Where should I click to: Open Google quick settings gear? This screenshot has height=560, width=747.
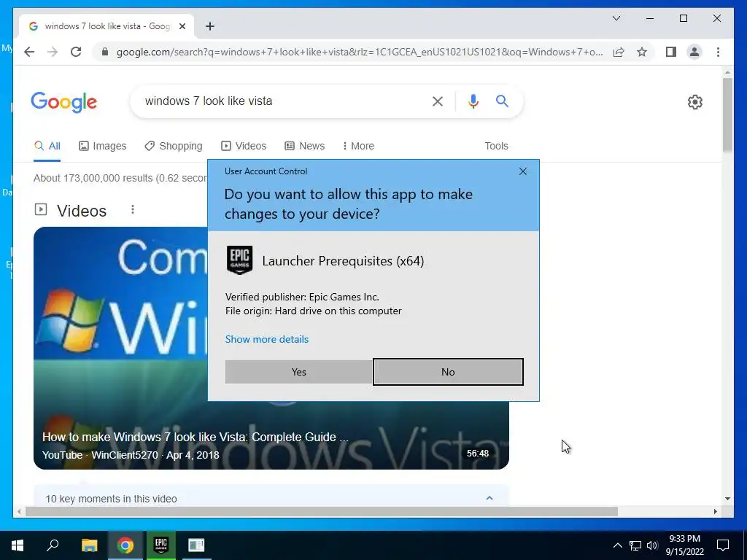[694, 102]
